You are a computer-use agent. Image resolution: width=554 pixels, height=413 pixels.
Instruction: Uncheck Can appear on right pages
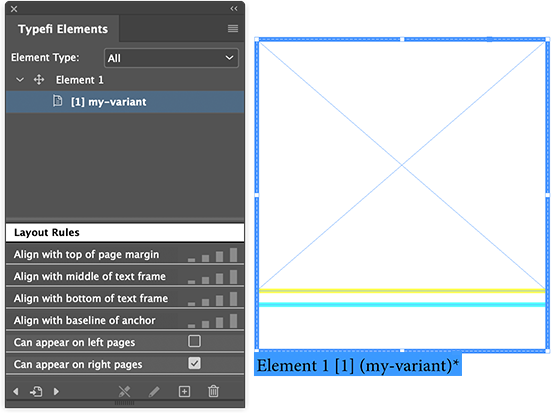(194, 363)
